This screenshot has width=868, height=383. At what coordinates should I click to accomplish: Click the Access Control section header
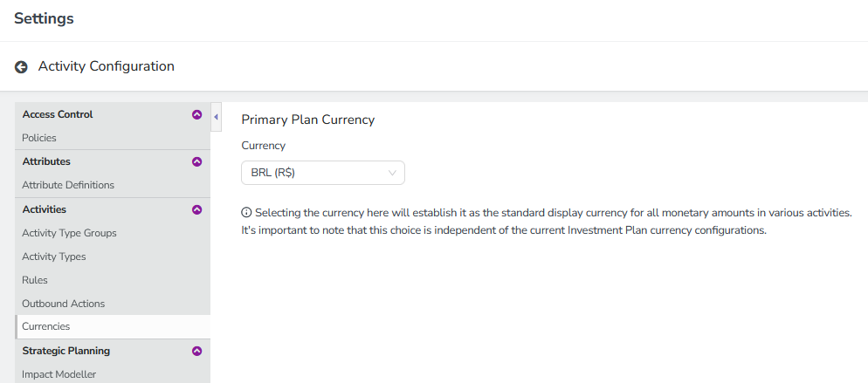58,114
